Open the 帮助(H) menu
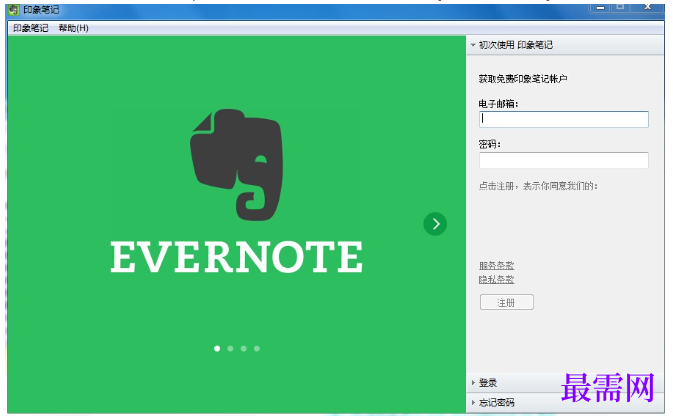Image resolution: width=673 pixels, height=419 pixels. click(x=73, y=28)
